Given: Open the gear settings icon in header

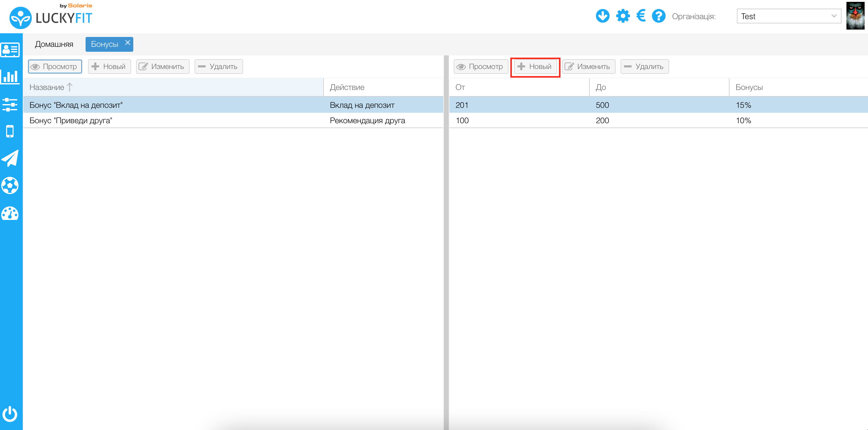Looking at the screenshot, I should pos(623,16).
